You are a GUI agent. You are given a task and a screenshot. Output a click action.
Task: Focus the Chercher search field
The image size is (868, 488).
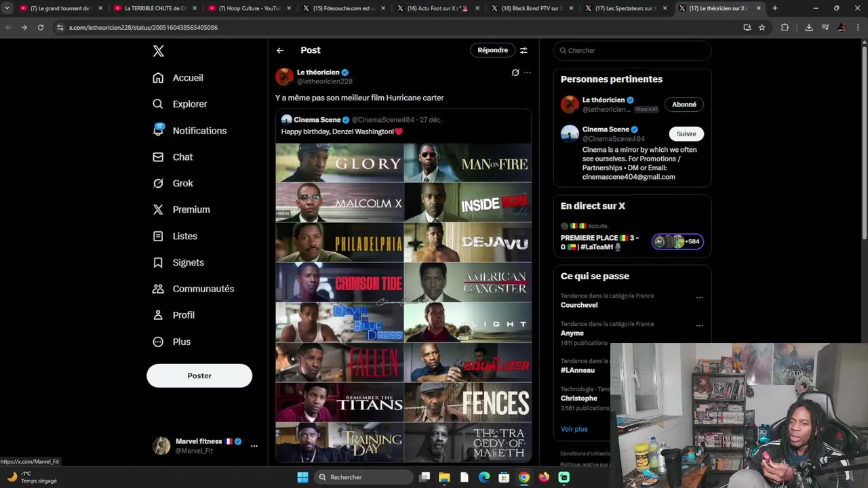pos(632,50)
